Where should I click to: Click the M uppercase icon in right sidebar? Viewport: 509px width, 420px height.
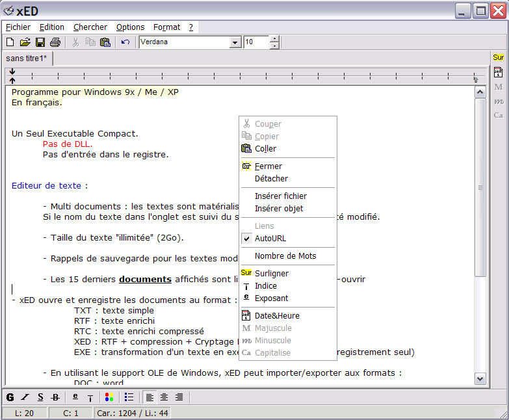click(x=499, y=87)
